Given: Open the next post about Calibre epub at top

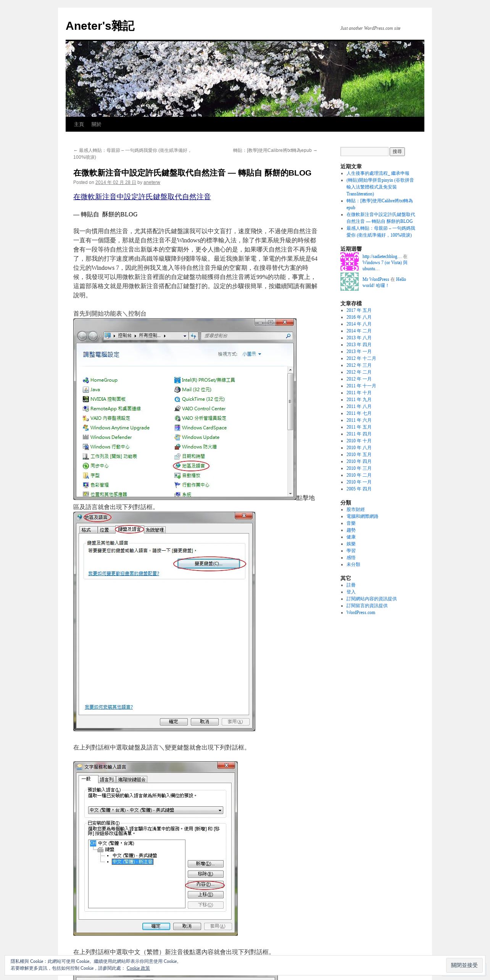Looking at the screenshot, I should click(x=275, y=150).
